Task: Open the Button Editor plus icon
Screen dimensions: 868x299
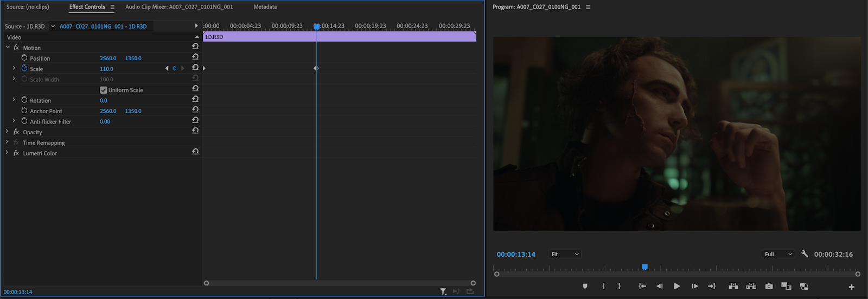Action: click(x=851, y=287)
